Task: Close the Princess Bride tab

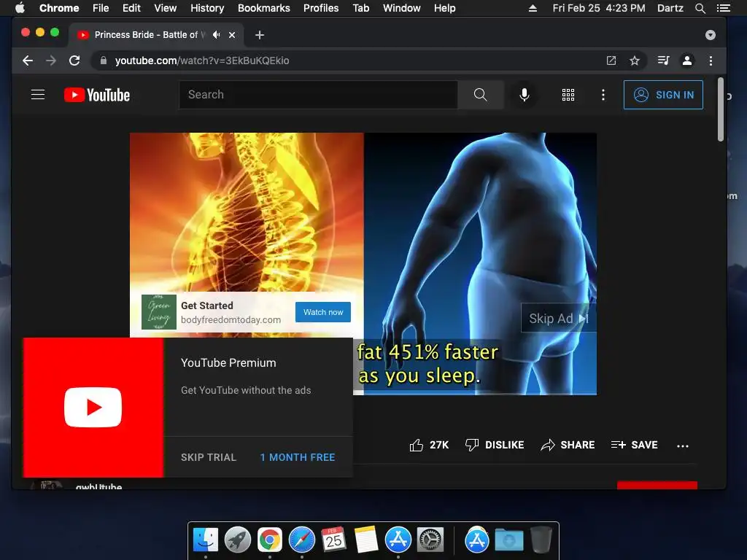Action: [232, 35]
